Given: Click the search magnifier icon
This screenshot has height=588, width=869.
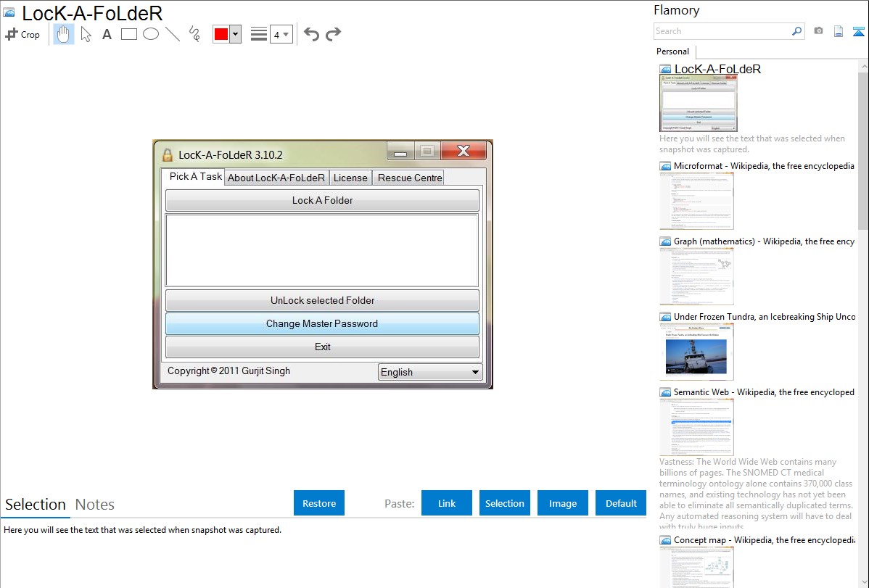Looking at the screenshot, I should point(797,31).
